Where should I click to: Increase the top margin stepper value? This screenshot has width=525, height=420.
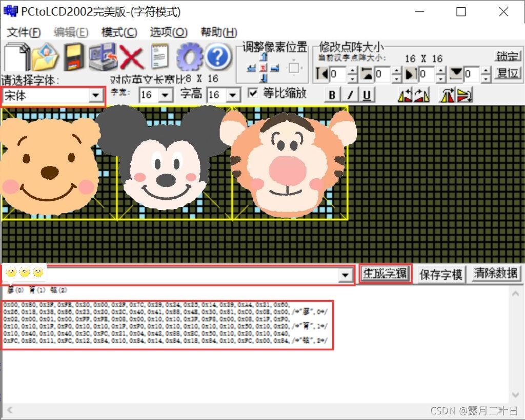[x=397, y=70]
